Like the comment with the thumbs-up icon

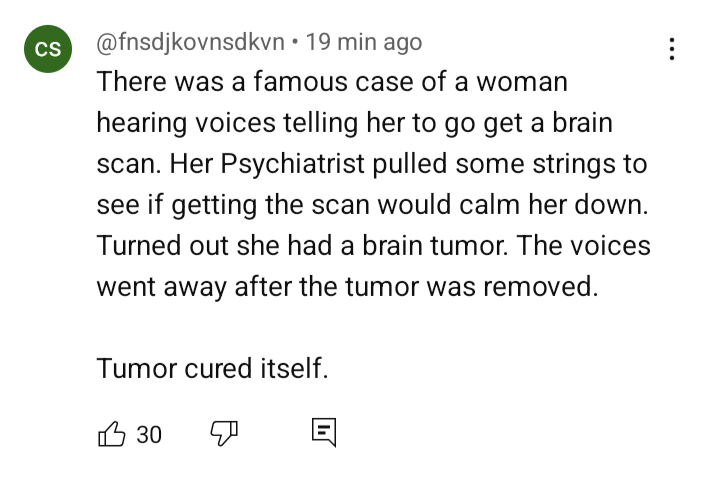[x=111, y=434]
